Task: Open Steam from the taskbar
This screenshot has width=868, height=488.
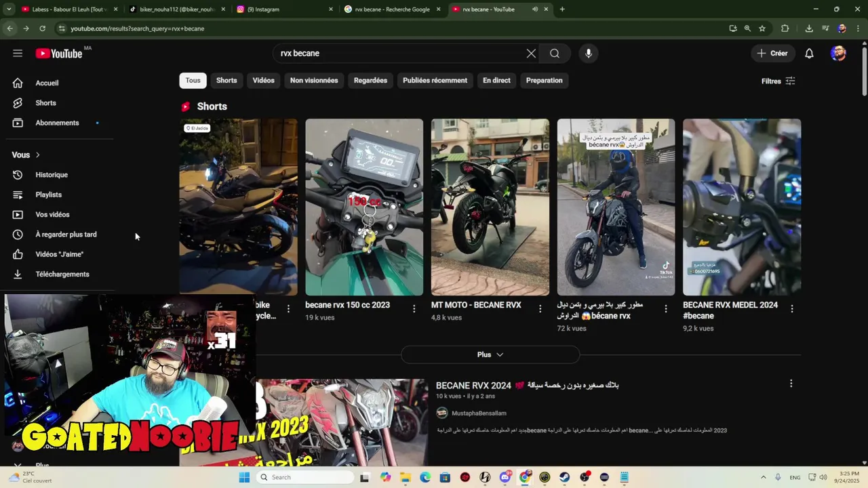Action: (564, 477)
